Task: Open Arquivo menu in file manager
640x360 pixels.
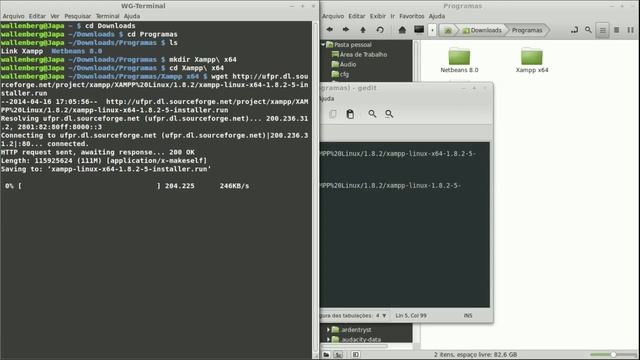Action: (333, 16)
